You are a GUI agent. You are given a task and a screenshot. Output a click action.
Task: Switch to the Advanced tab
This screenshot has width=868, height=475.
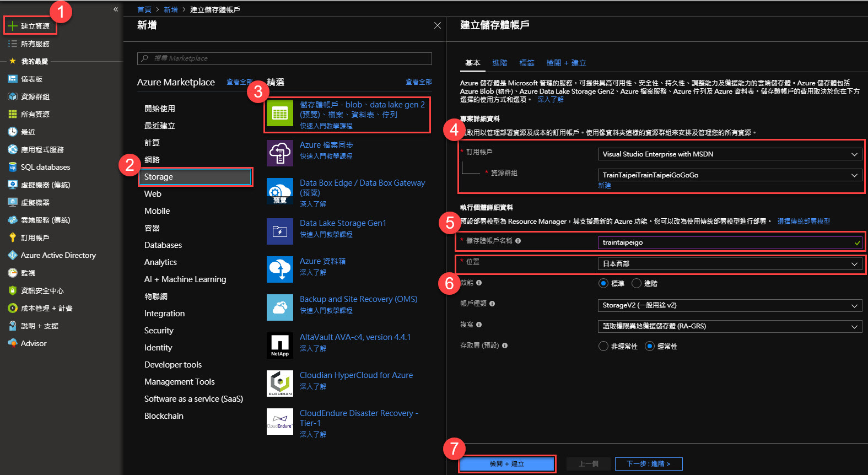pyautogui.click(x=500, y=63)
